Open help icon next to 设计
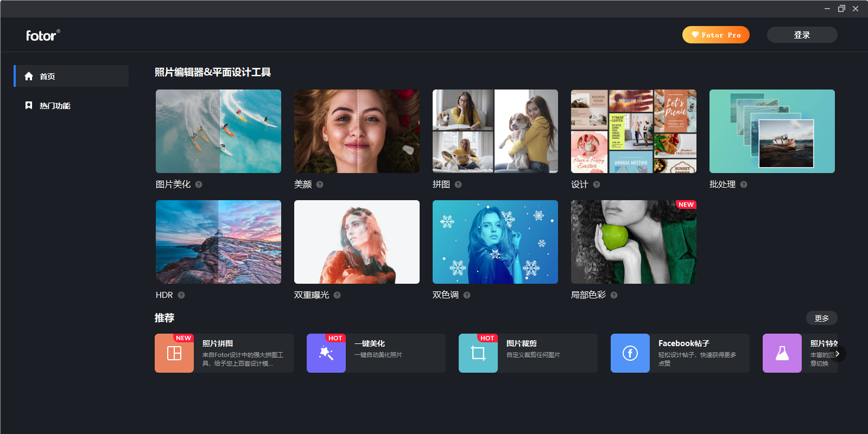868x434 pixels. pyautogui.click(x=597, y=184)
